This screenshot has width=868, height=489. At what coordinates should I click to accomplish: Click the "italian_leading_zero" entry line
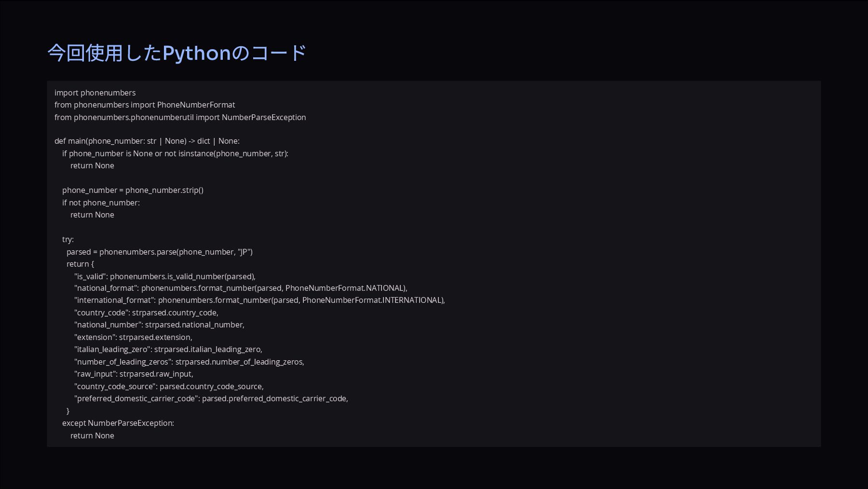(168, 349)
